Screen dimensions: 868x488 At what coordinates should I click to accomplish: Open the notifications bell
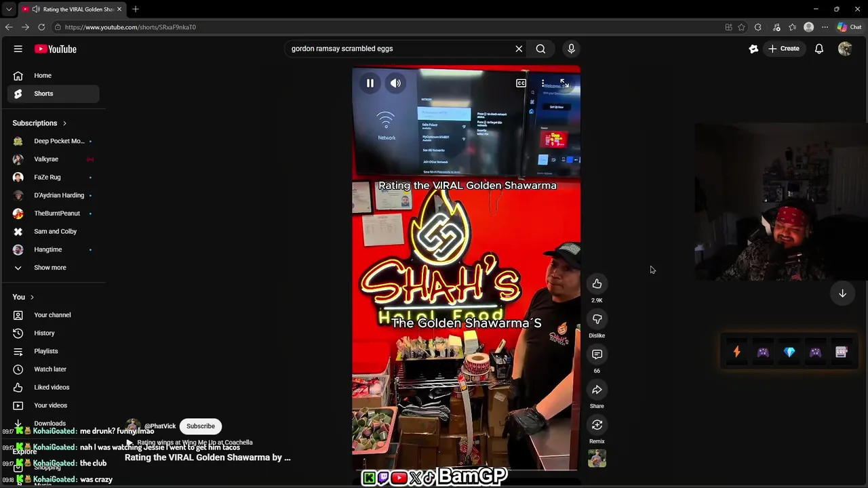819,49
